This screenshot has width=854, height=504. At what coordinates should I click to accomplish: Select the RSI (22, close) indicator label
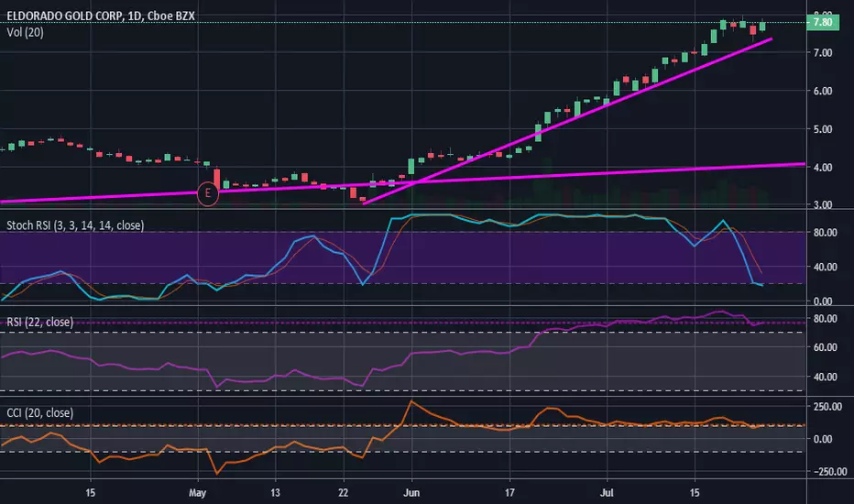39,322
